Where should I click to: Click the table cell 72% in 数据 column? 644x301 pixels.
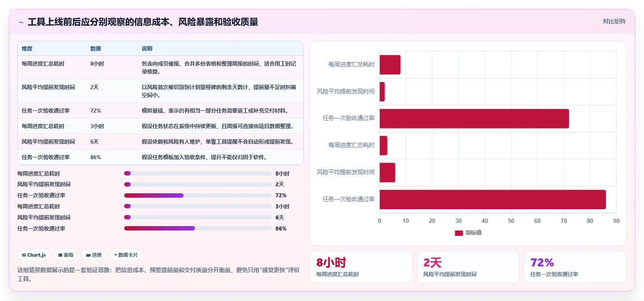pos(96,111)
